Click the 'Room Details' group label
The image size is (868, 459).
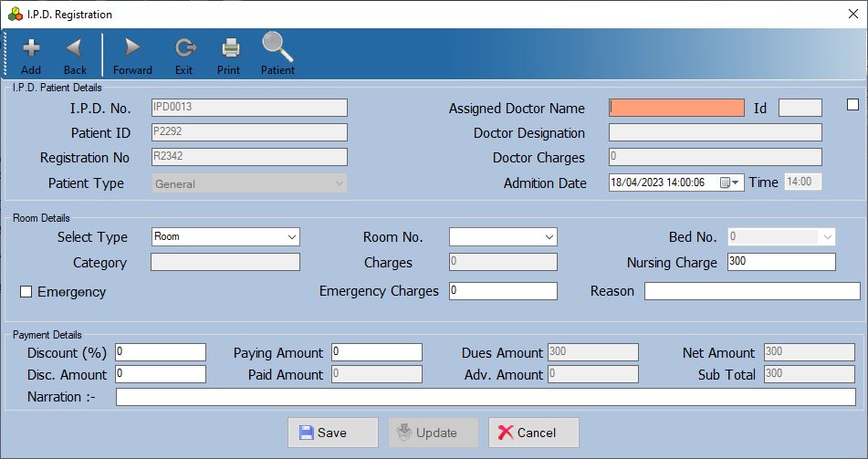(41, 218)
